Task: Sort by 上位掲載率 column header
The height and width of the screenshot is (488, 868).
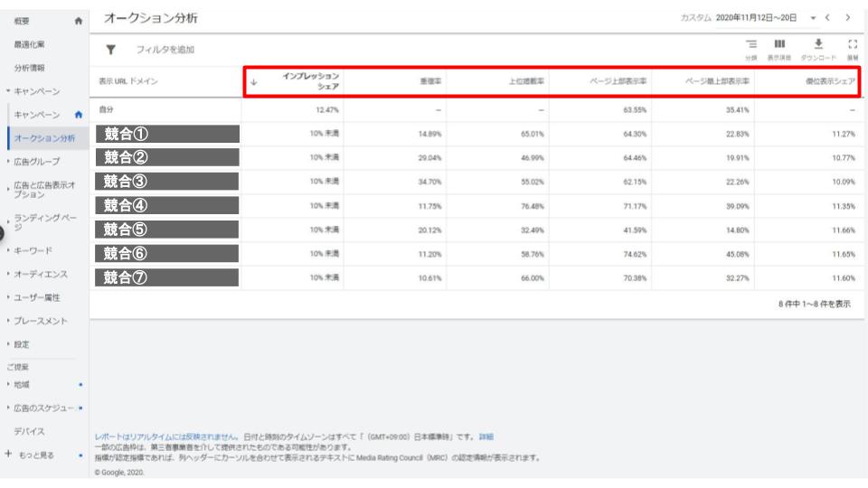Action: coord(526,81)
